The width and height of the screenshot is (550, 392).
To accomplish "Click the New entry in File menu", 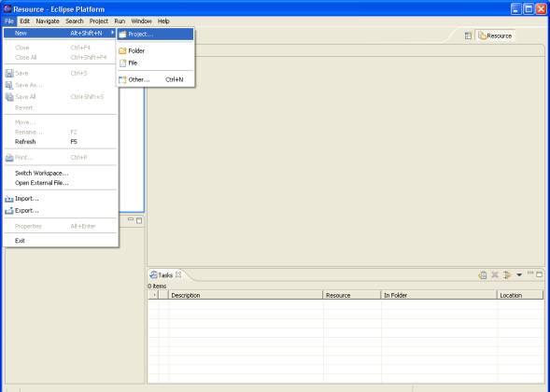I will pos(60,33).
